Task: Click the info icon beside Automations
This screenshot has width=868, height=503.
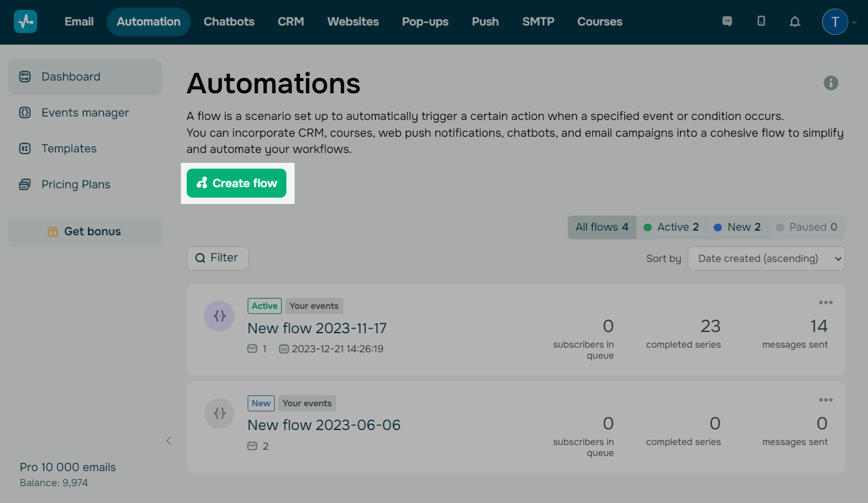Action: [831, 83]
